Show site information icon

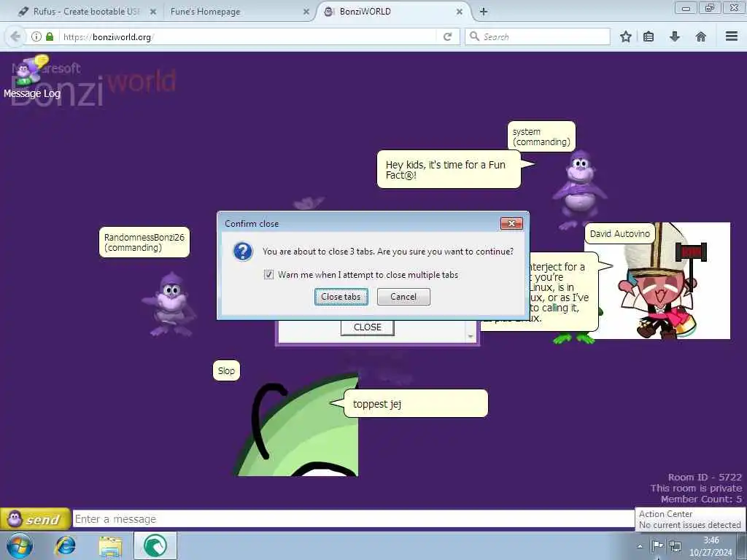[x=36, y=36]
